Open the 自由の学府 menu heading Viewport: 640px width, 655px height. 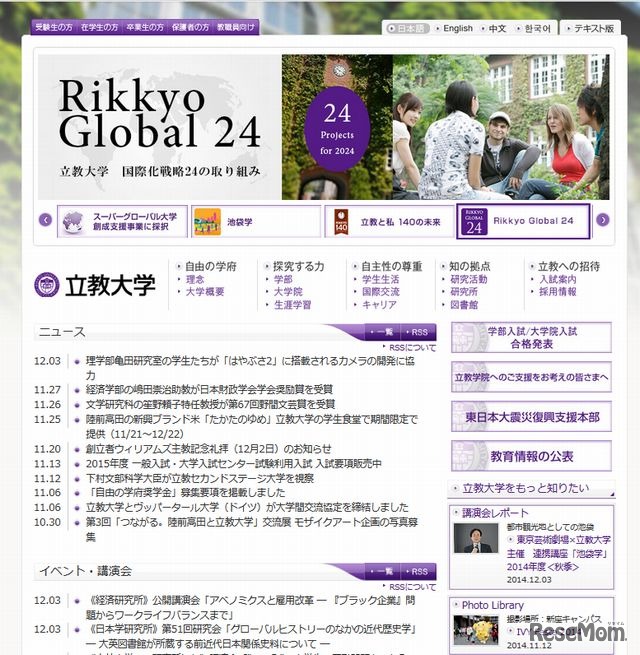211,266
